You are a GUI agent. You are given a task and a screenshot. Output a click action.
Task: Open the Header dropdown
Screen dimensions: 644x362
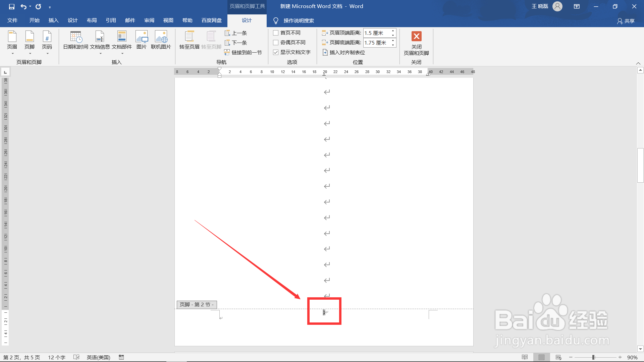click(x=12, y=43)
